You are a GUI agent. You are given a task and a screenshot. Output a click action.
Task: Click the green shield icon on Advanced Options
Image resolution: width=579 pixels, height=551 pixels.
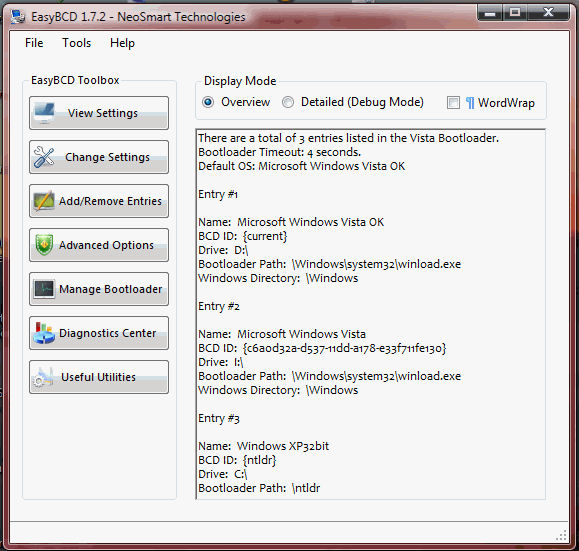[44, 245]
